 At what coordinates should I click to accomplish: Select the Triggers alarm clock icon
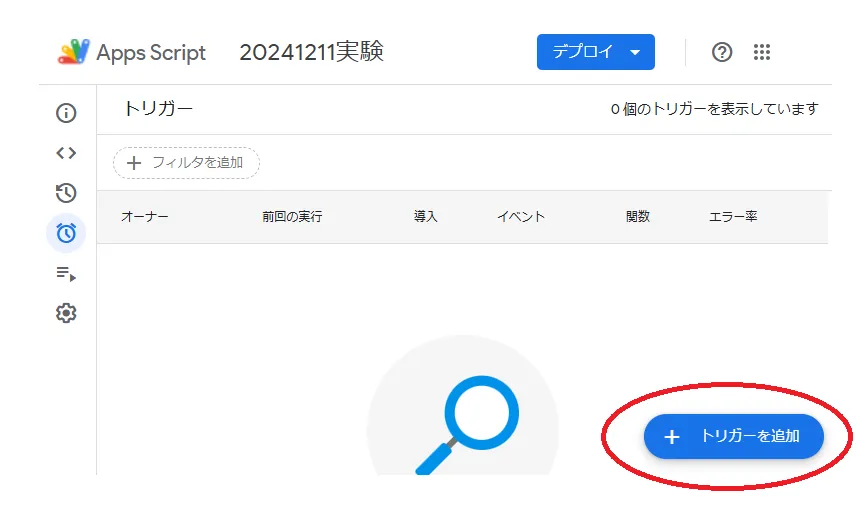pos(66,233)
